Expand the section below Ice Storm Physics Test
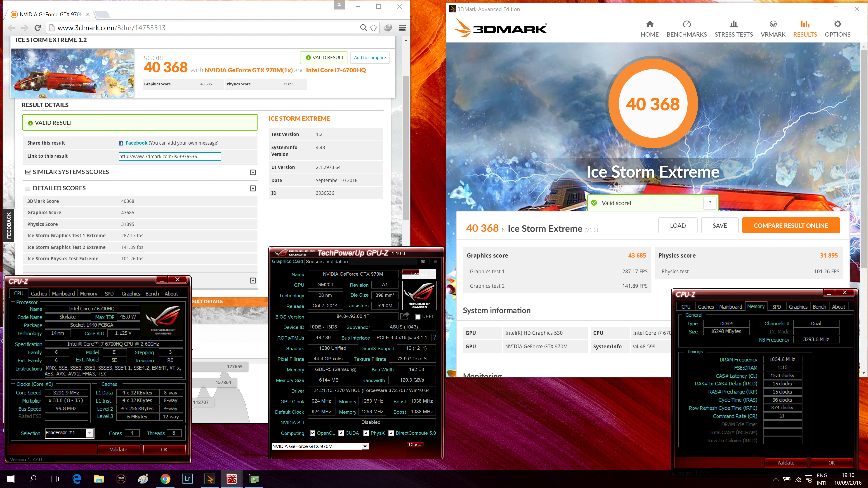Screen dimensions: 868x488 pos(253,280)
